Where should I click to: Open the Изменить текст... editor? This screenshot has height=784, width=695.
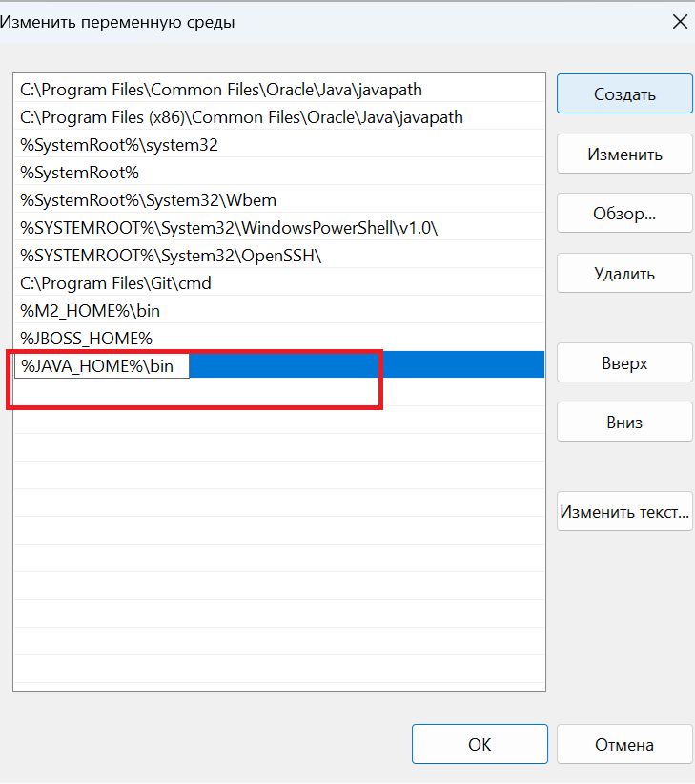[x=624, y=512]
